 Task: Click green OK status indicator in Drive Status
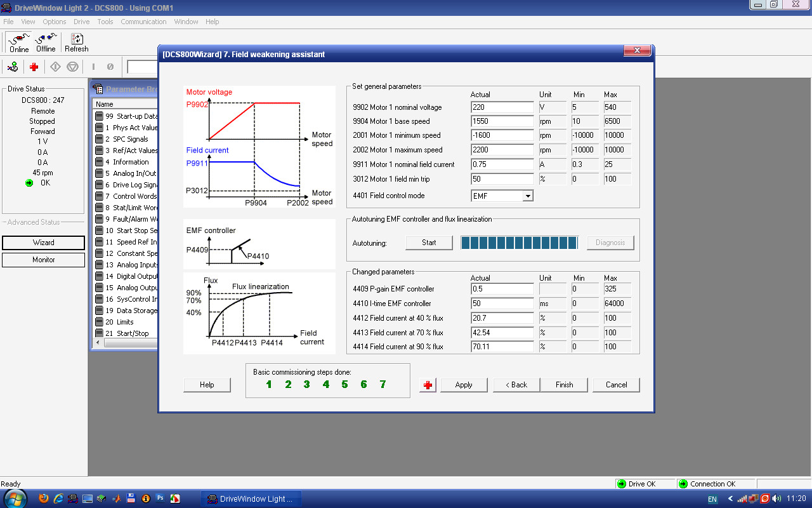[x=29, y=183]
